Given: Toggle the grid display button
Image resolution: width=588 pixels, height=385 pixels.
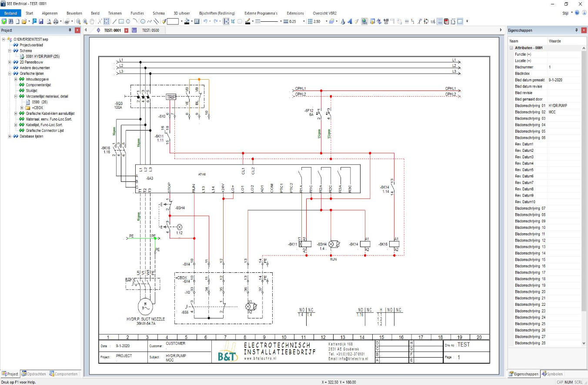Looking at the screenshot, I should pyautogui.click(x=440, y=21).
